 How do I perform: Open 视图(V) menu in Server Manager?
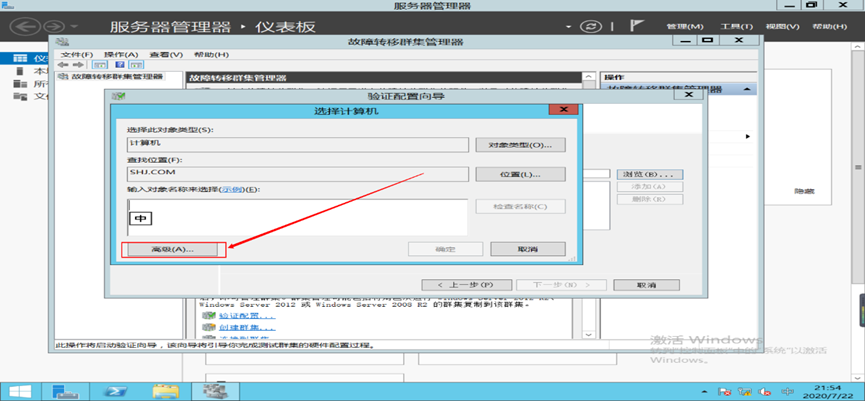[782, 26]
